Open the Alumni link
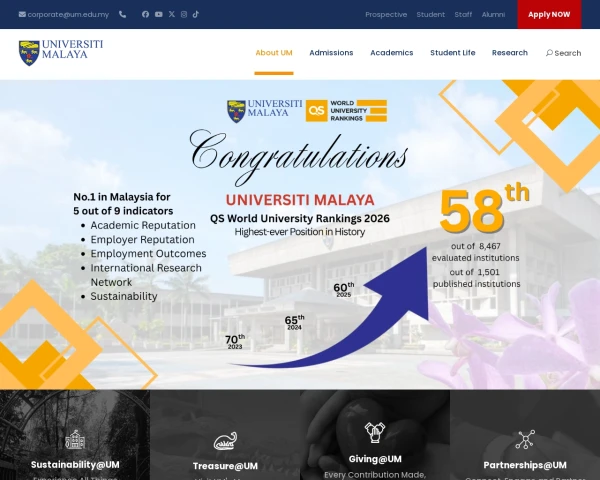Viewport: 600px width, 480px height. (493, 15)
